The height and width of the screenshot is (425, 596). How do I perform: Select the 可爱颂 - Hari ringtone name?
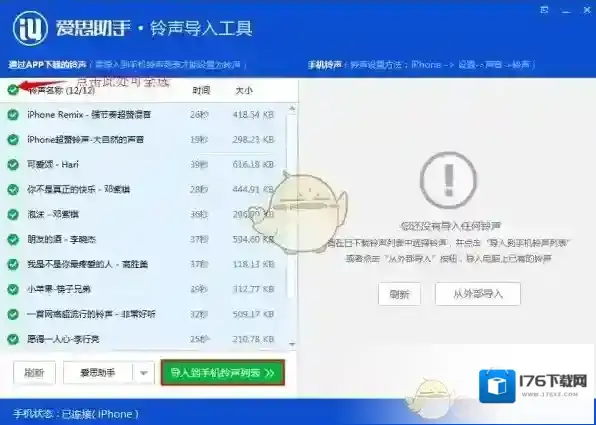[x=53, y=165]
